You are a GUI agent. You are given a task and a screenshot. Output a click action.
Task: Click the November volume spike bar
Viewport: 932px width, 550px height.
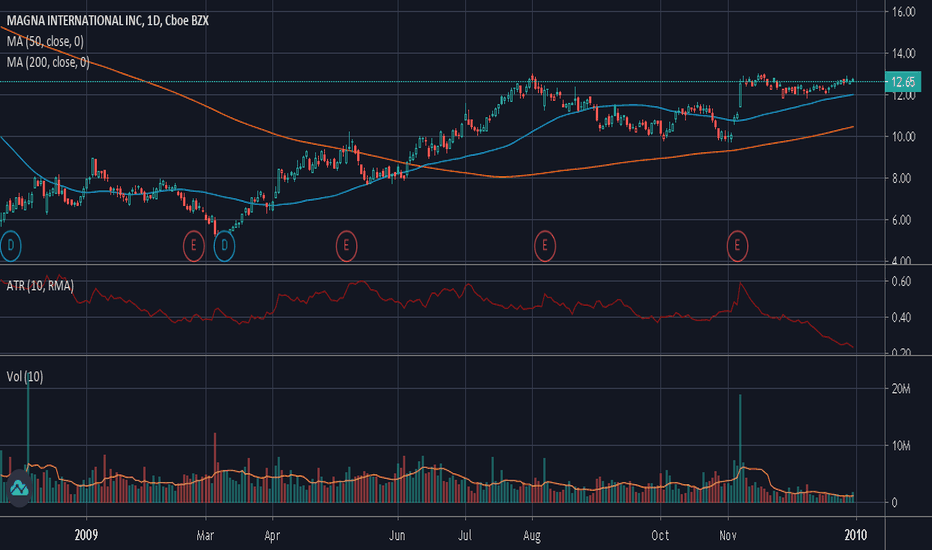pos(740,448)
